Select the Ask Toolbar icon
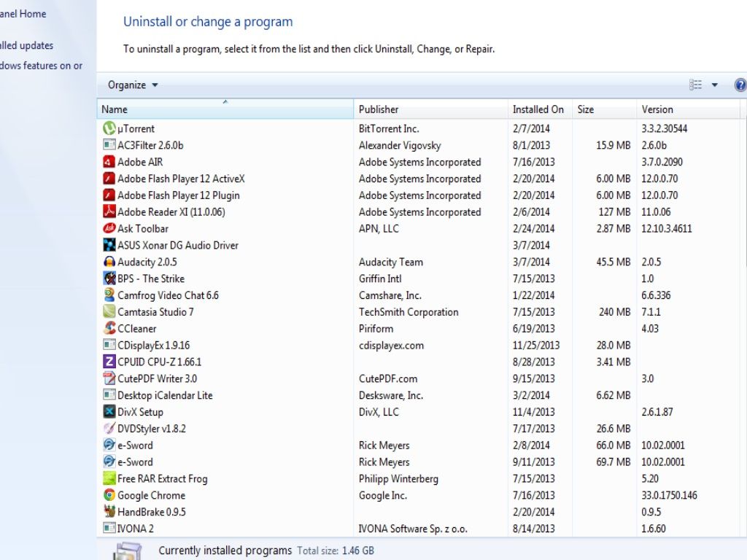The width and height of the screenshot is (747, 560). (109, 229)
